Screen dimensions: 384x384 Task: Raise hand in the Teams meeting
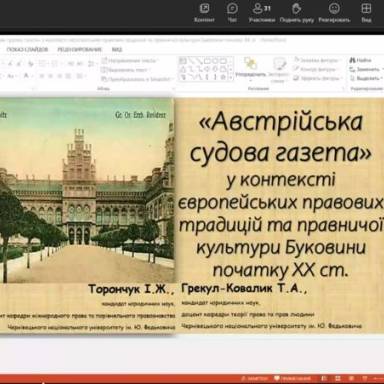click(x=297, y=12)
